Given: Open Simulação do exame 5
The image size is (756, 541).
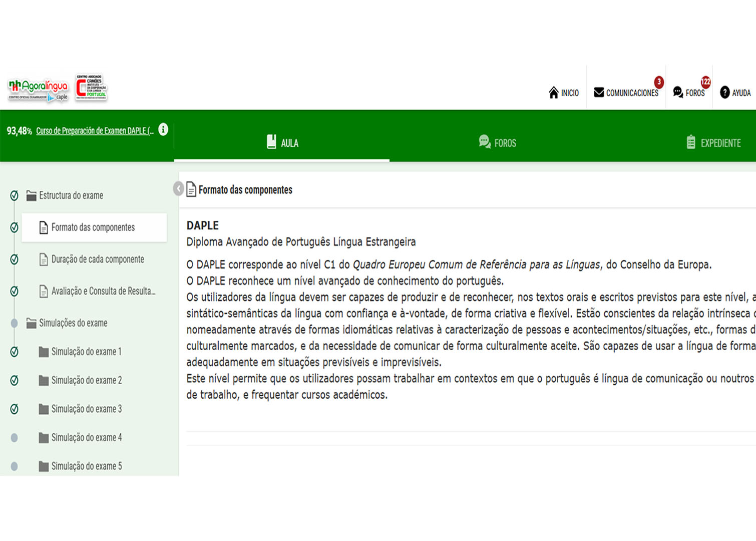Looking at the screenshot, I should coord(87,466).
